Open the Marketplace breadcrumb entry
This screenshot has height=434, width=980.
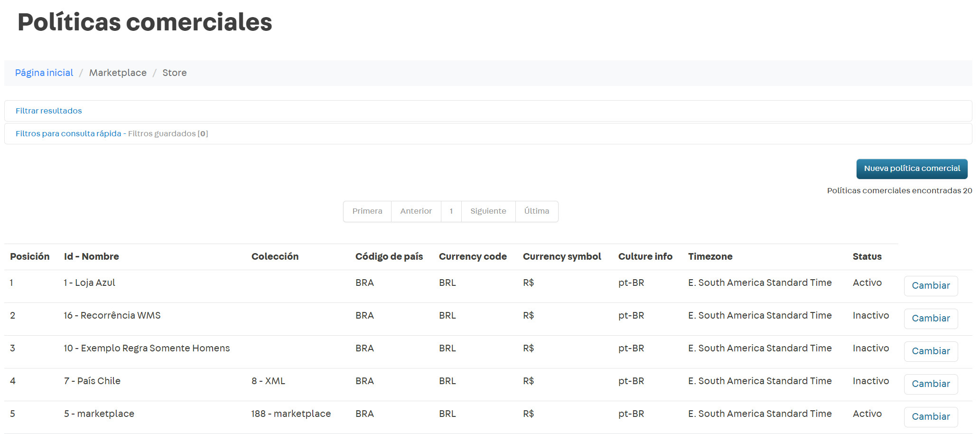point(118,73)
